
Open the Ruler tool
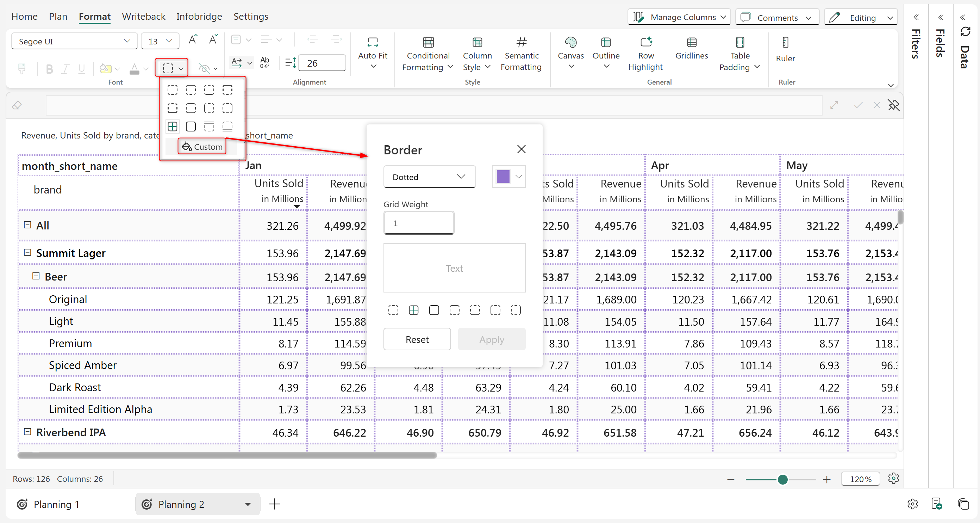(x=785, y=49)
